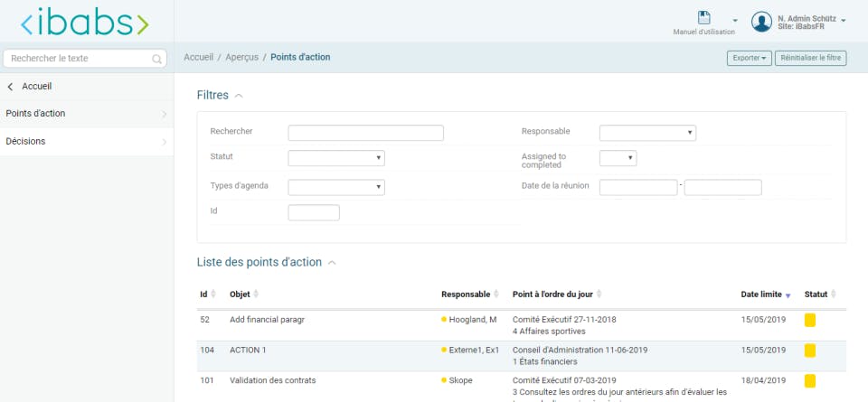The width and height of the screenshot is (868, 402).
Task: Collapse the Liste des points d'action section
Action: 332,263
